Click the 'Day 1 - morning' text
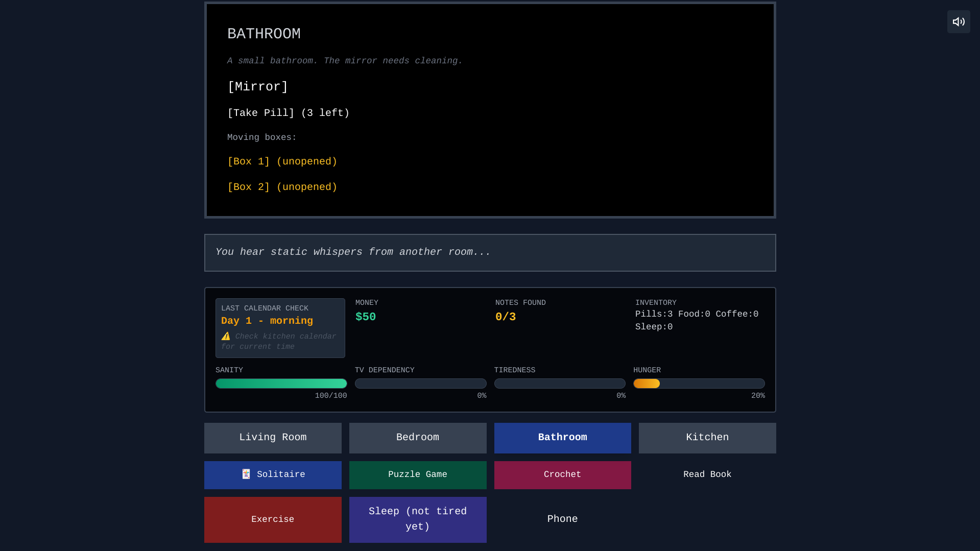The image size is (980, 551). (267, 321)
